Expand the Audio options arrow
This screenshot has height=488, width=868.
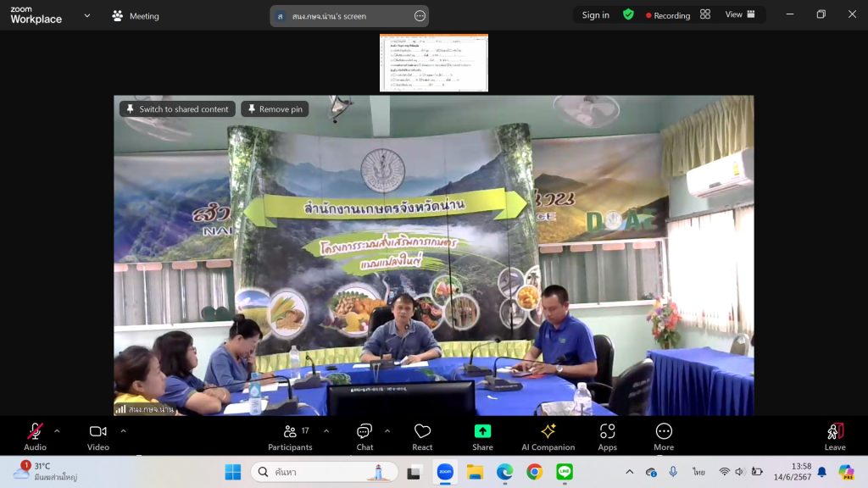[x=57, y=430]
